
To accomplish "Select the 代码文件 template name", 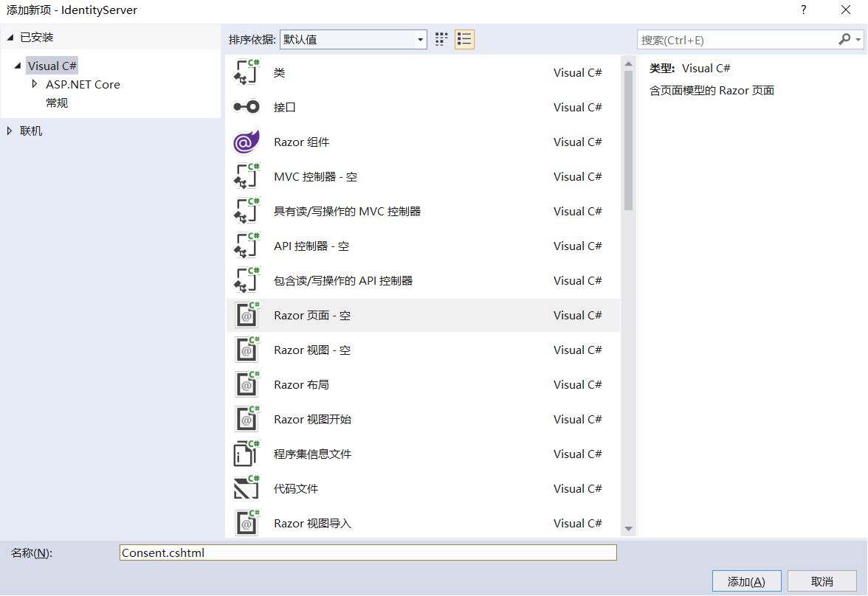I will pyautogui.click(x=295, y=488).
